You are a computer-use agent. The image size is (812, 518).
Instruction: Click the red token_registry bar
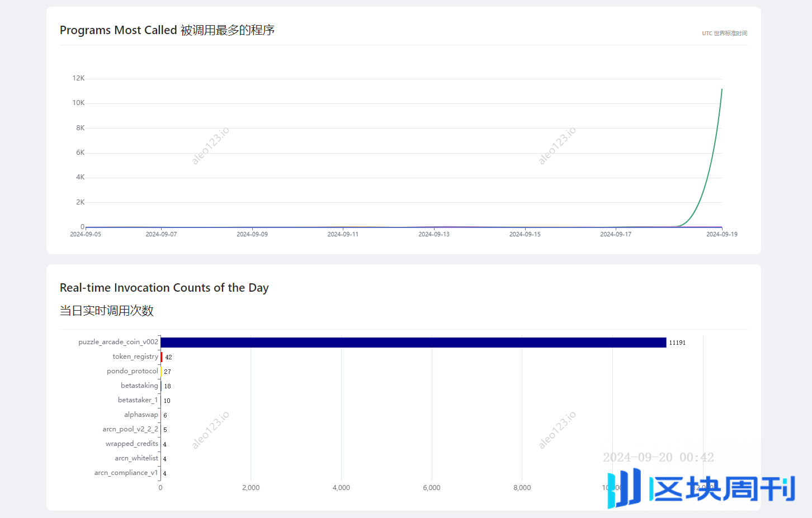click(x=162, y=357)
